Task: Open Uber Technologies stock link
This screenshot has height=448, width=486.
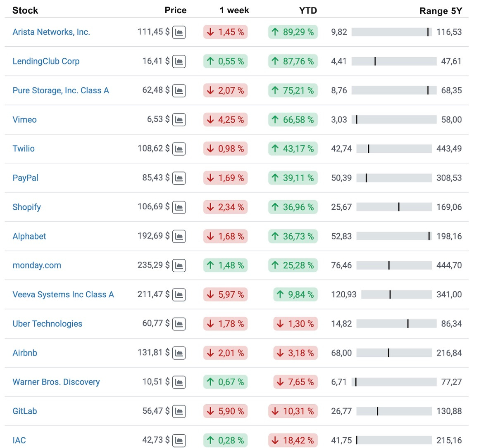Action: [x=48, y=324]
